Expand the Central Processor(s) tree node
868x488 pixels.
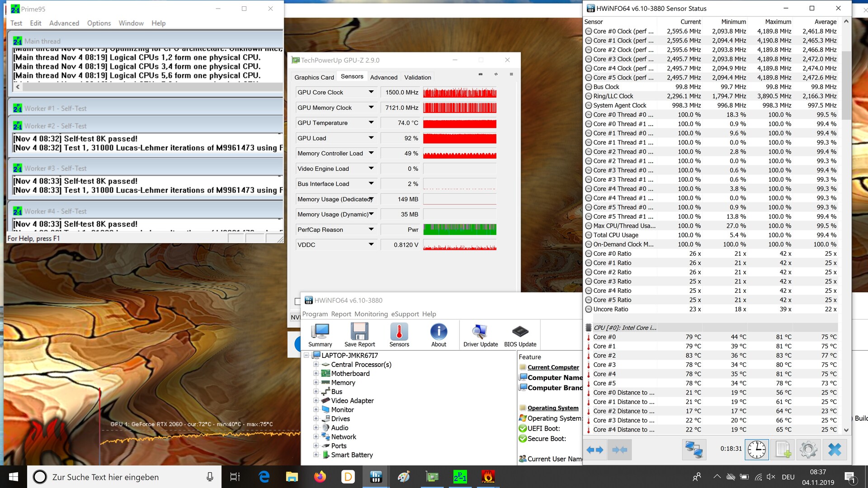click(316, 365)
